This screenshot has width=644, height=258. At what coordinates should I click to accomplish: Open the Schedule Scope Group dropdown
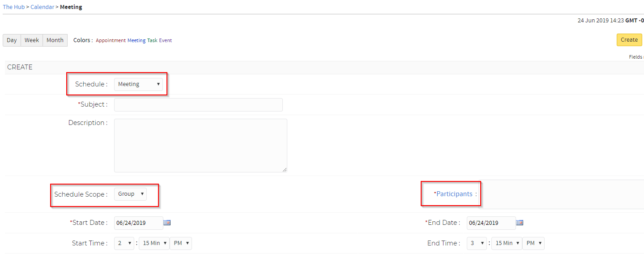(130, 194)
